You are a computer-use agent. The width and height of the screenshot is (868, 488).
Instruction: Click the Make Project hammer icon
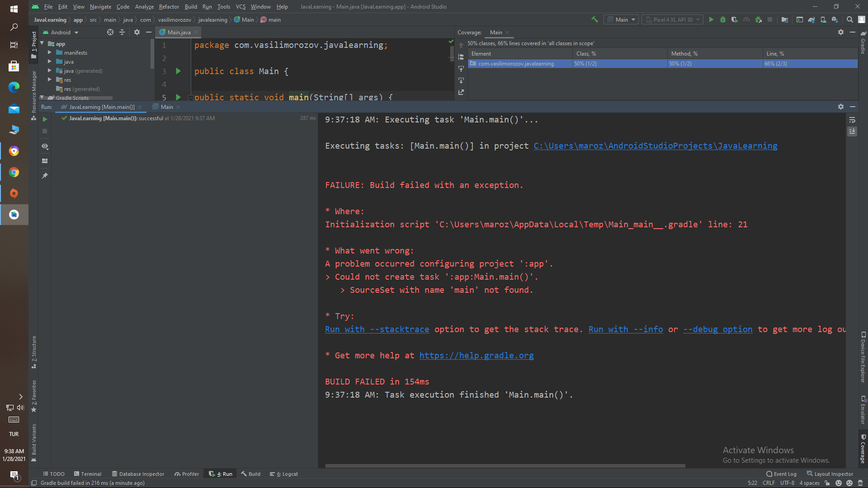click(x=594, y=19)
